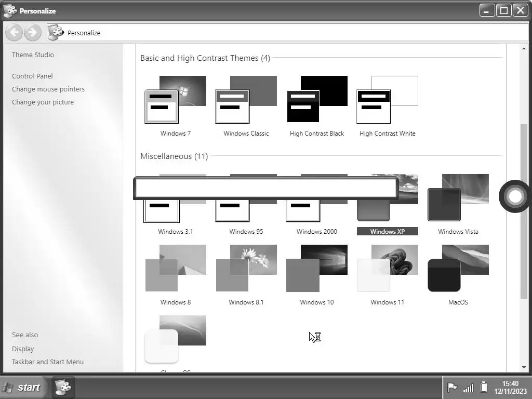Apply the MacOS theme
Image resolution: width=532 pixels, height=399 pixels.
[458, 268]
